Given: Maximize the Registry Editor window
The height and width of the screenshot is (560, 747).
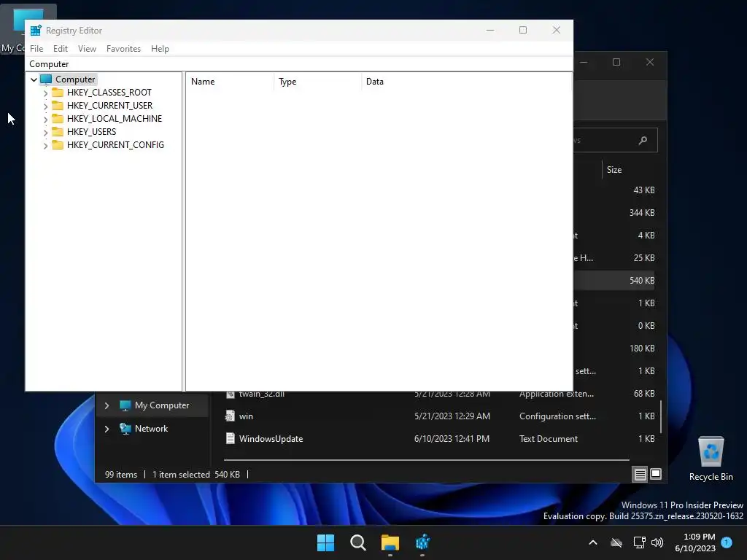Looking at the screenshot, I should 523,30.
